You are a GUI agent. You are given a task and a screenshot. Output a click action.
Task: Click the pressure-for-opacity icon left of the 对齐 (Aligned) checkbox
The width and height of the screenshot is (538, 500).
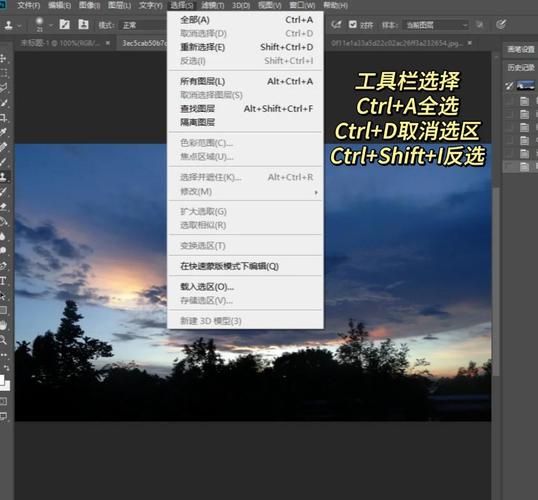(336, 24)
